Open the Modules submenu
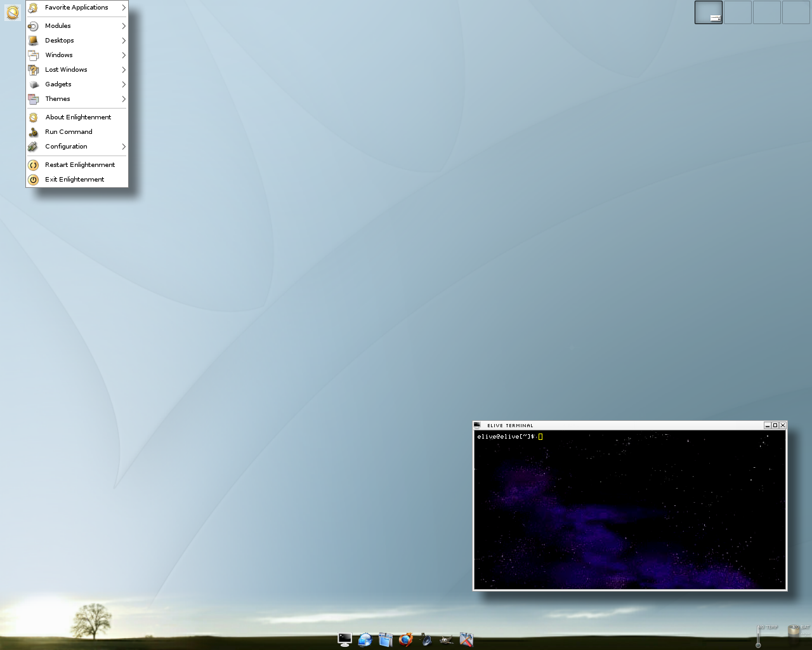 coord(77,26)
